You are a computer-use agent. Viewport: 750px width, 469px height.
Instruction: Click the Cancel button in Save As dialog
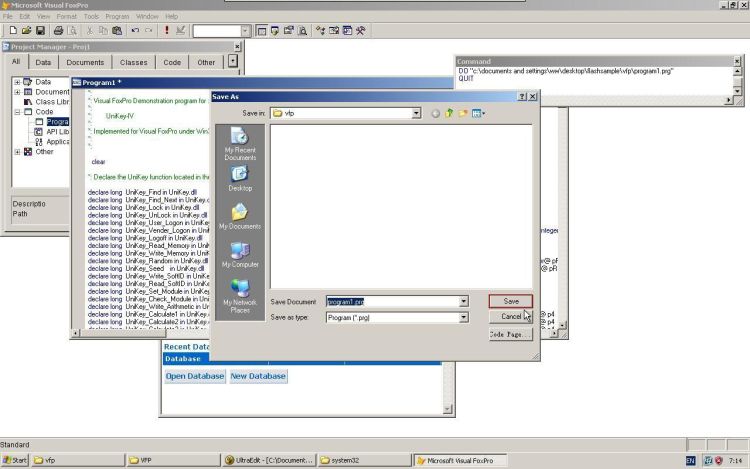pos(511,316)
